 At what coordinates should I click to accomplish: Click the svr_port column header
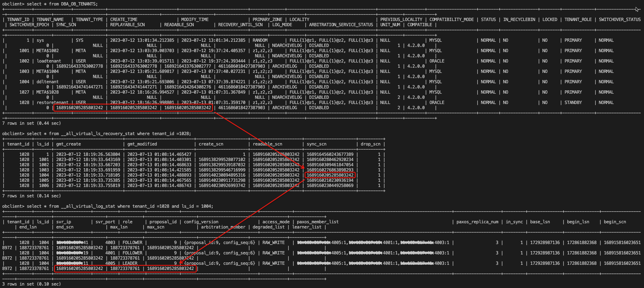coord(105,222)
